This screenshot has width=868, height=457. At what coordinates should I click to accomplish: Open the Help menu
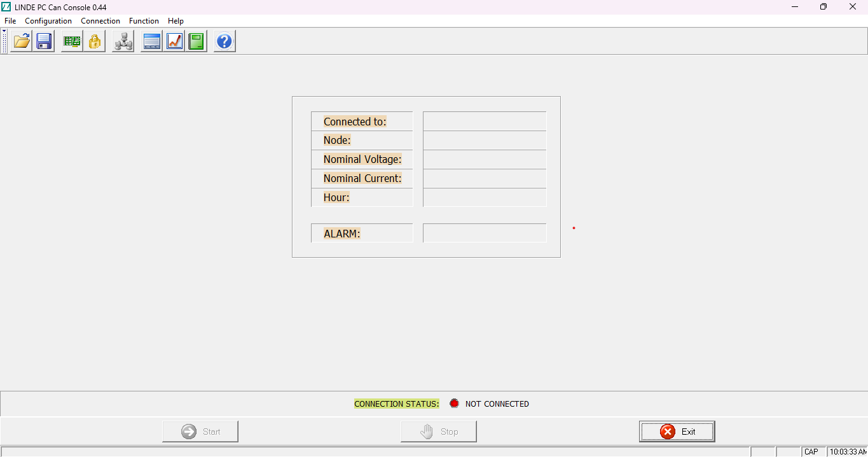click(x=176, y=21)
